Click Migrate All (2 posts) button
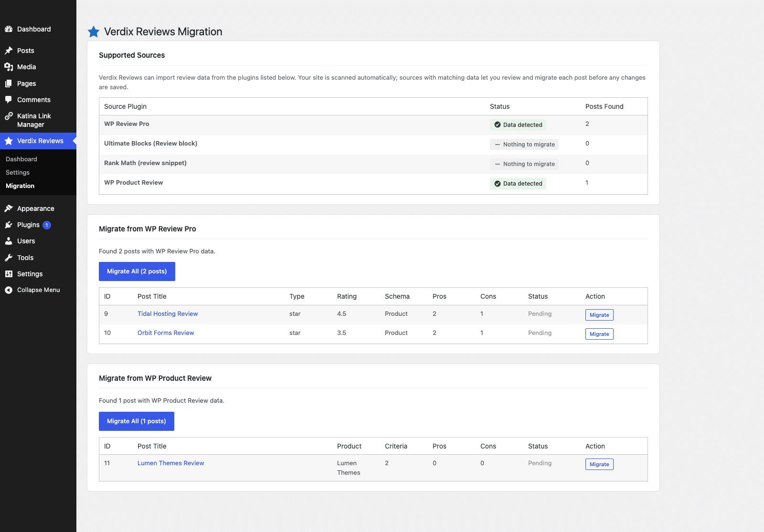The height and width of the screenshot is (532, 764). pos(137,271)
